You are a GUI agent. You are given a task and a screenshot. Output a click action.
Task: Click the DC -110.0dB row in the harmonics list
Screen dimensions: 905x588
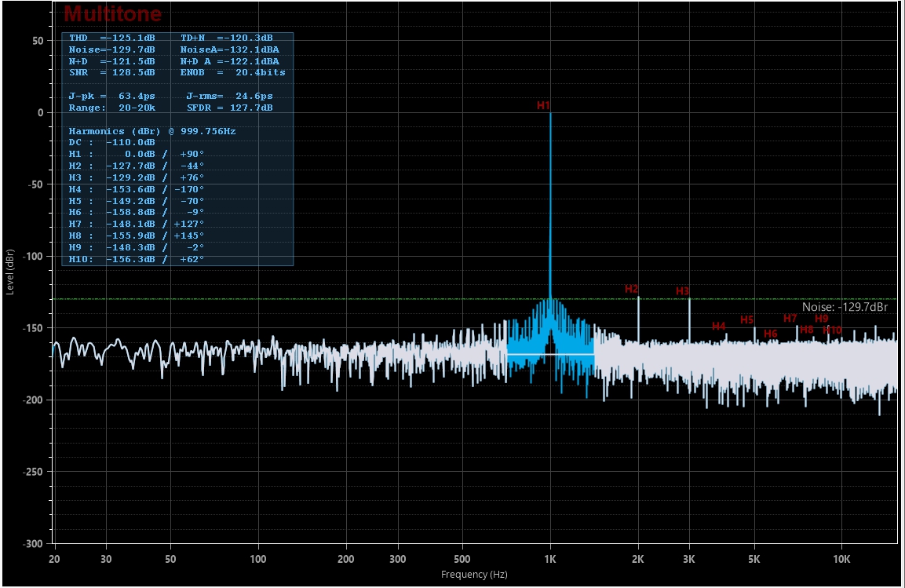click(x=111, y=143)
